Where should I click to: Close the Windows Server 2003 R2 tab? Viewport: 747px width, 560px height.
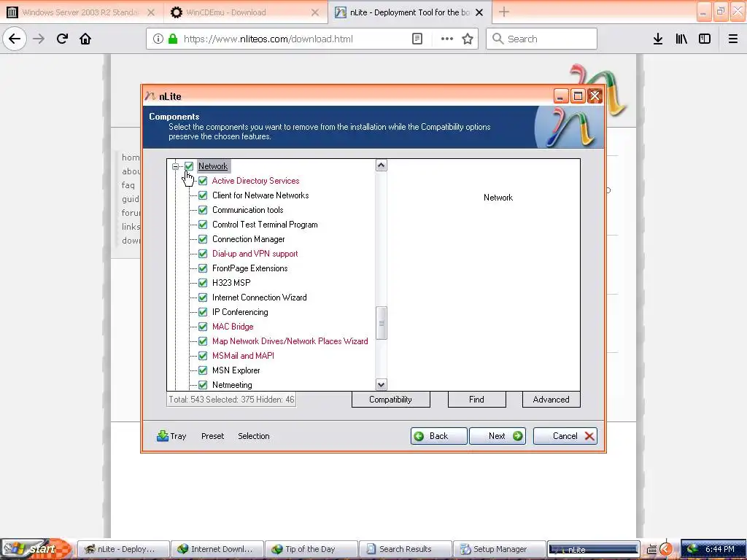coord(150,12)
